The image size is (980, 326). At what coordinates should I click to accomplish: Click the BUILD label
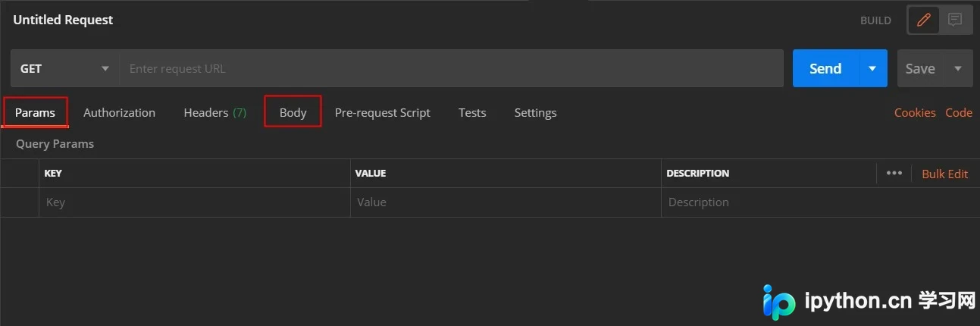(875, 20)
